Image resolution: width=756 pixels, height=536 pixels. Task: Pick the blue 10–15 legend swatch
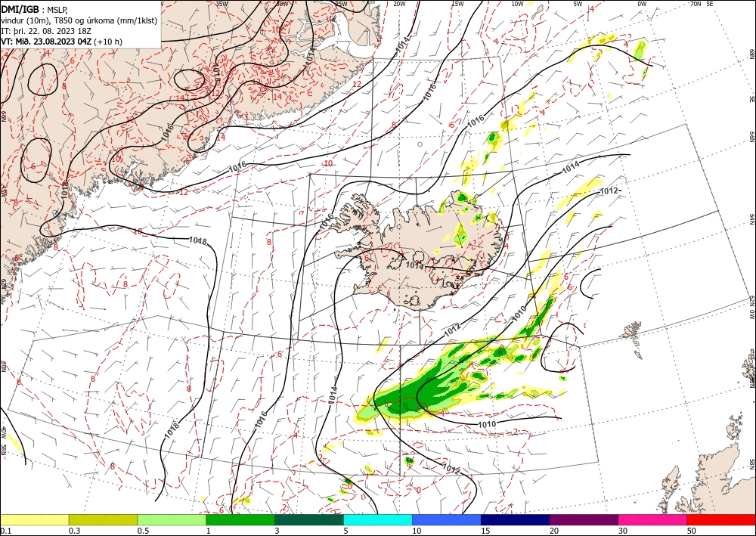point(447,519)
